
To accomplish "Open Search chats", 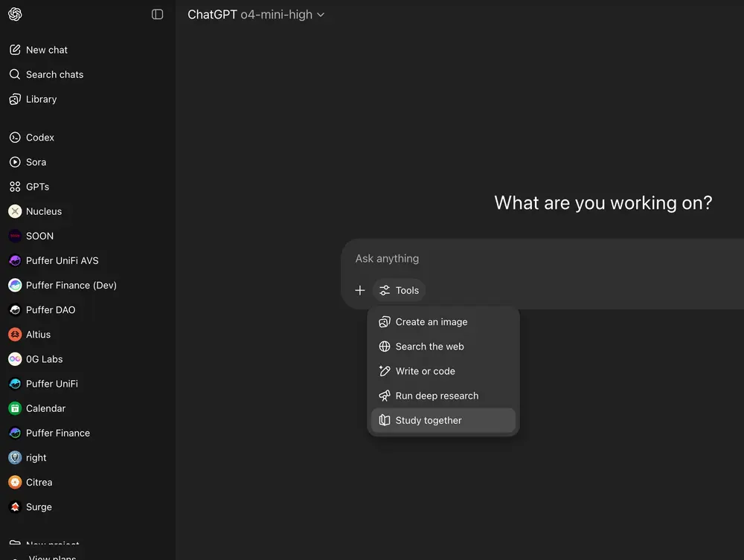I will [x=54, y=74].
